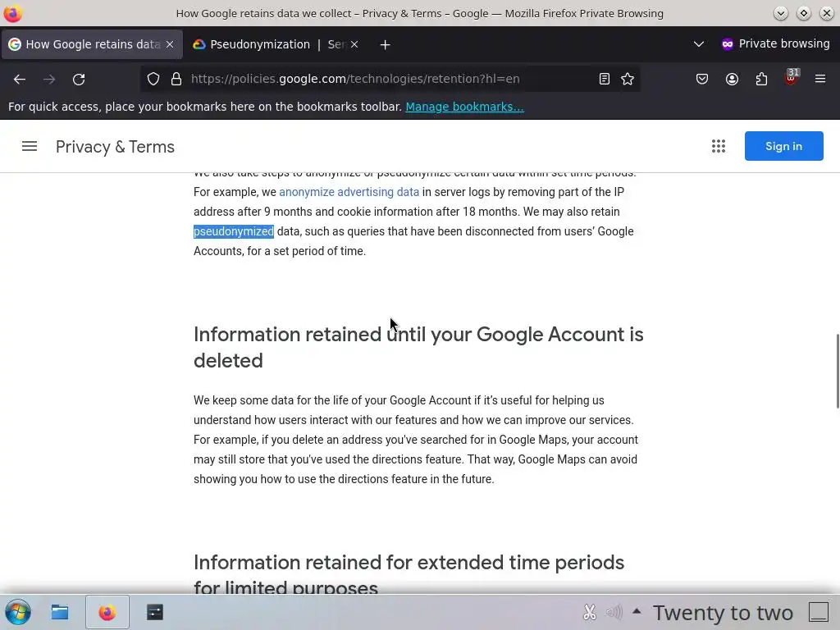Screen dimensions: 840x630
Task: Click the highlighted word pseudonymized
Action: (234, 231)
